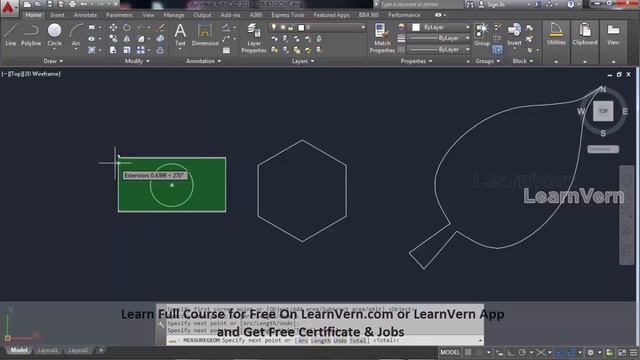The image size is (640, 360).
Task: Expand the Modify panel
Action: 137,61
